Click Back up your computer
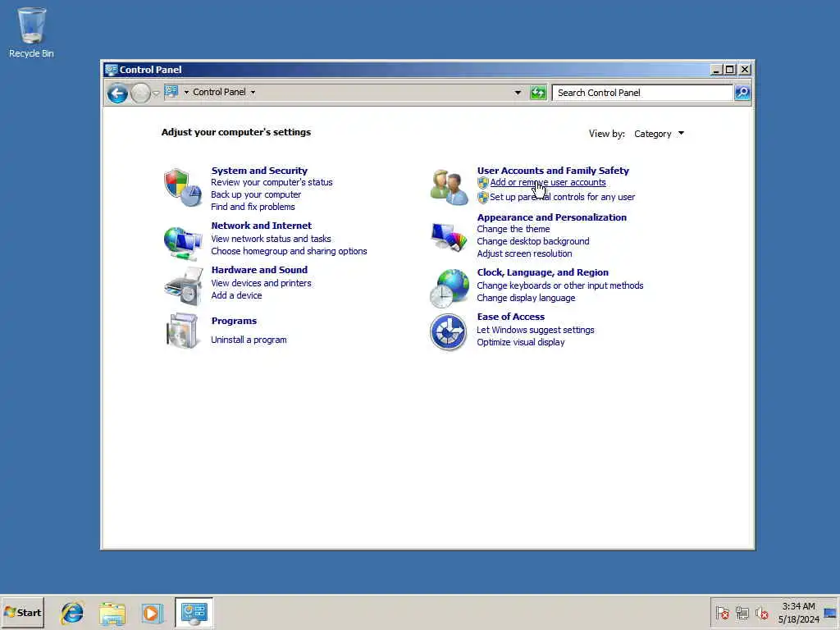 coord(256,194)
